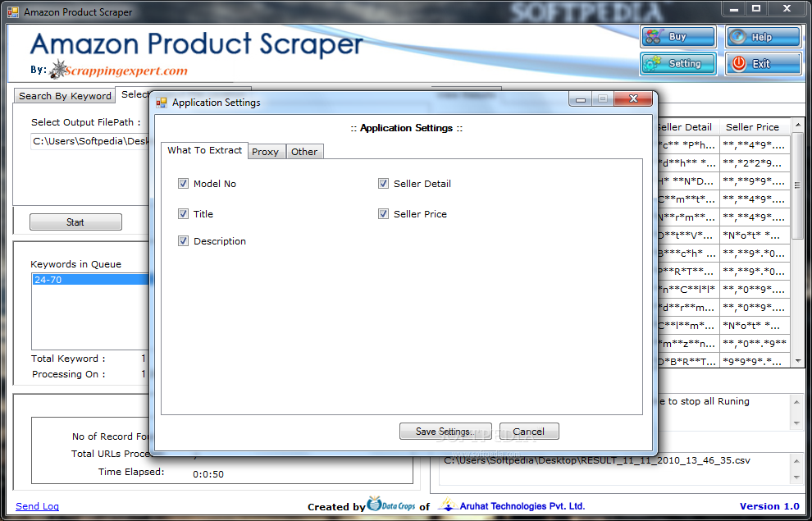
Task: Click the *N*o*t* cell in sixth result row
Action: coord(755,235)
